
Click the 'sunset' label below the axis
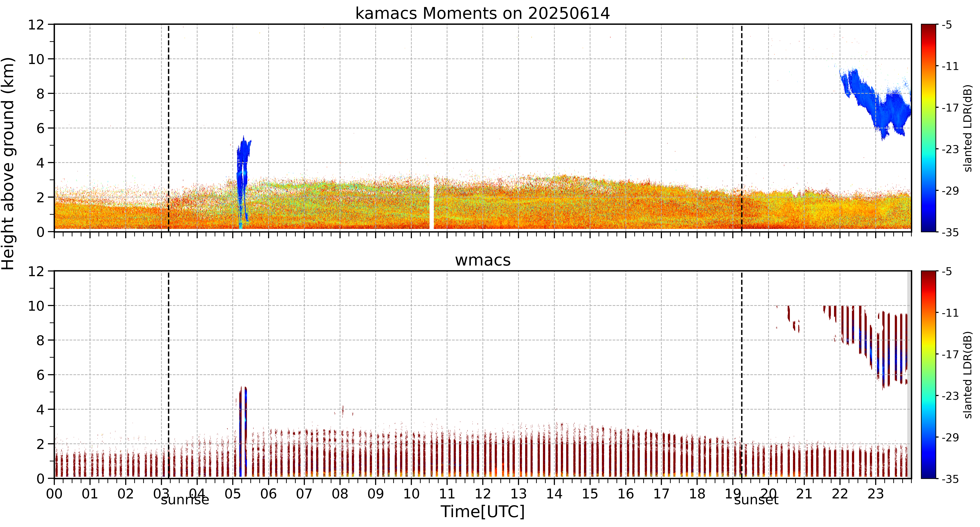tap(756, 500)
